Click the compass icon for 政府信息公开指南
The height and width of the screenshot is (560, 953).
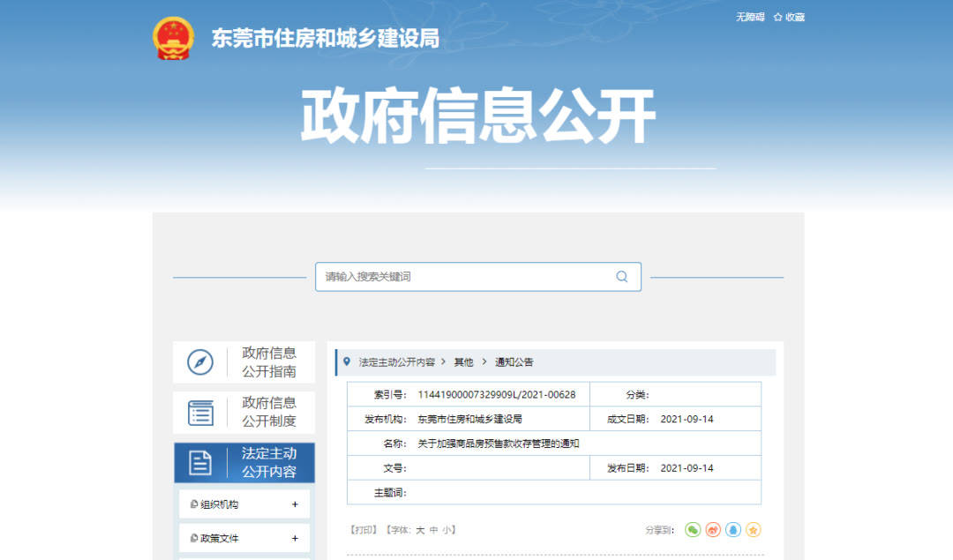point(200,362)
